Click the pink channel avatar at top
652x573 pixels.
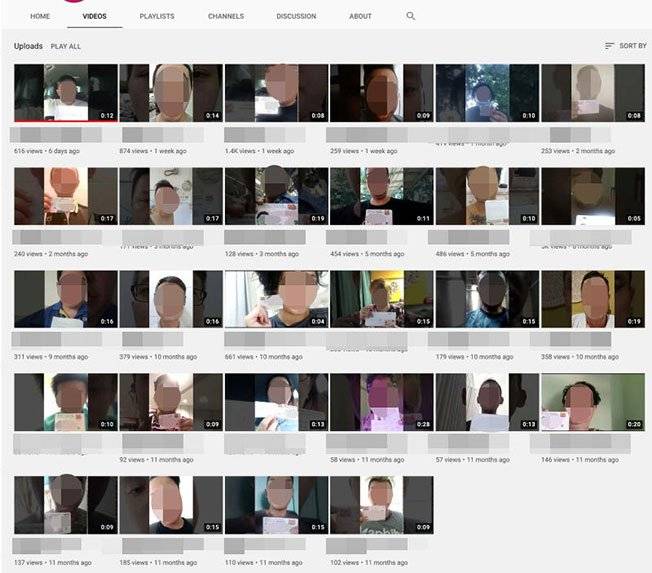click(75, 3)
